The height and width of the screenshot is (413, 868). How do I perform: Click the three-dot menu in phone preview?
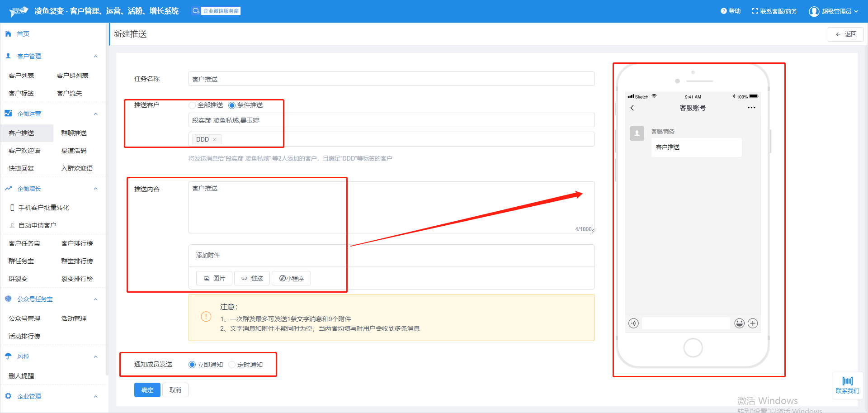tap(751, 108)
